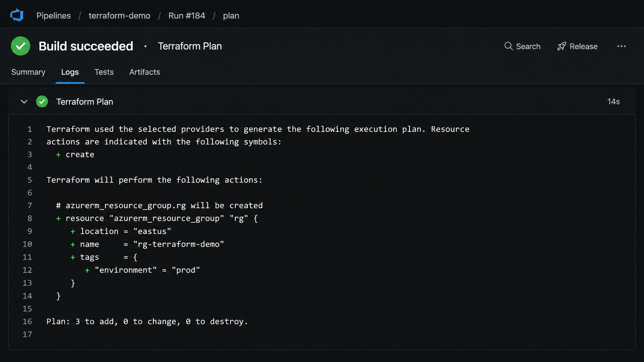Click the 'tags = {' log line
Screen dimensions: 644x362
[x=104, y=257]
